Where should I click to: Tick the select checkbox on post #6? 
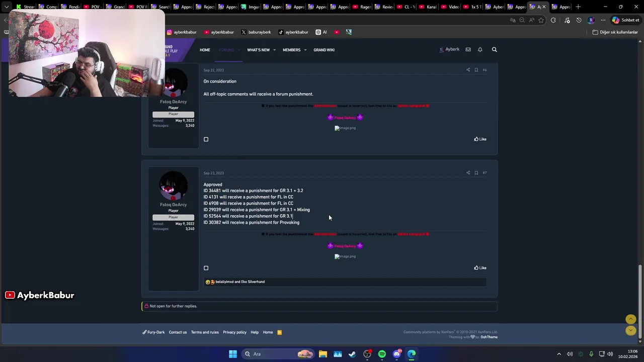(x=206, y=139)
